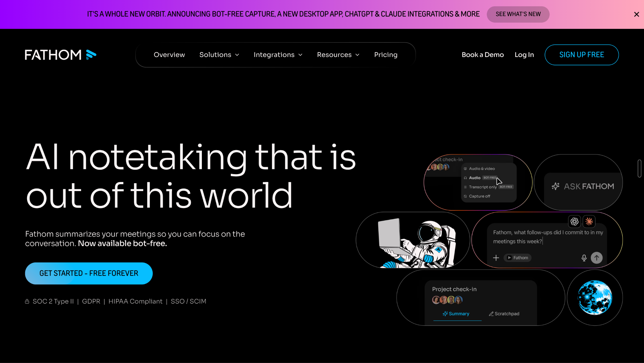Choose the 'Audio' bot-free capture option
644x363 pixels.
click(x=480, y=178)
